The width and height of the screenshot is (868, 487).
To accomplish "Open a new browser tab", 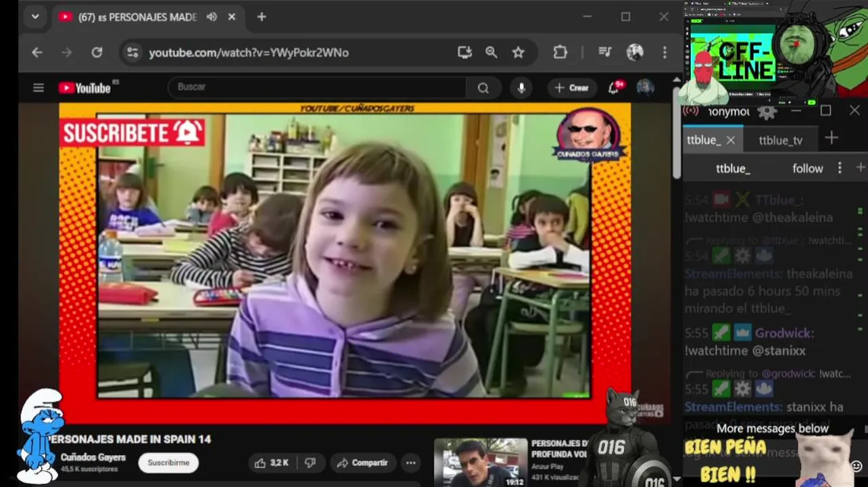I will coord(262,17).
